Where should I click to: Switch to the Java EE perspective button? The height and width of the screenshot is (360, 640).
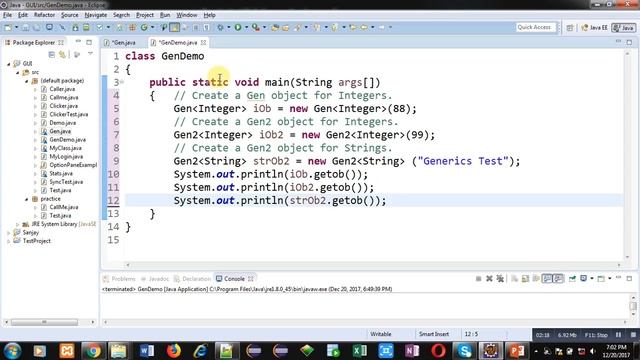[x=594, y=27]
